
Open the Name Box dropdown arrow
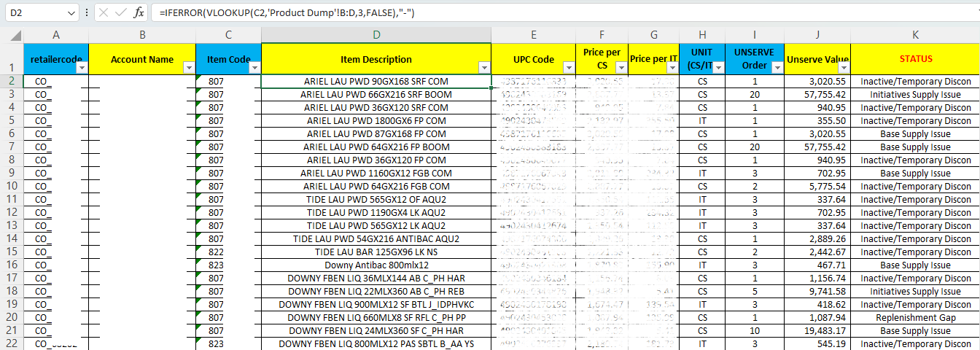[x=71, y=13]
